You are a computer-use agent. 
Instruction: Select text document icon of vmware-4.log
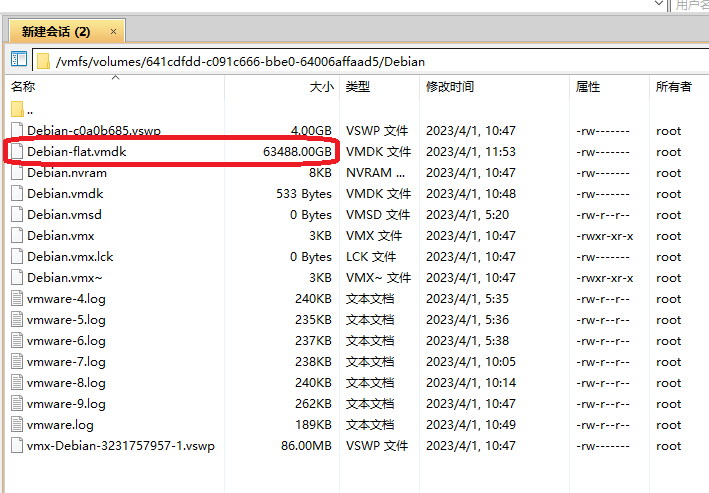click(17, 299)
